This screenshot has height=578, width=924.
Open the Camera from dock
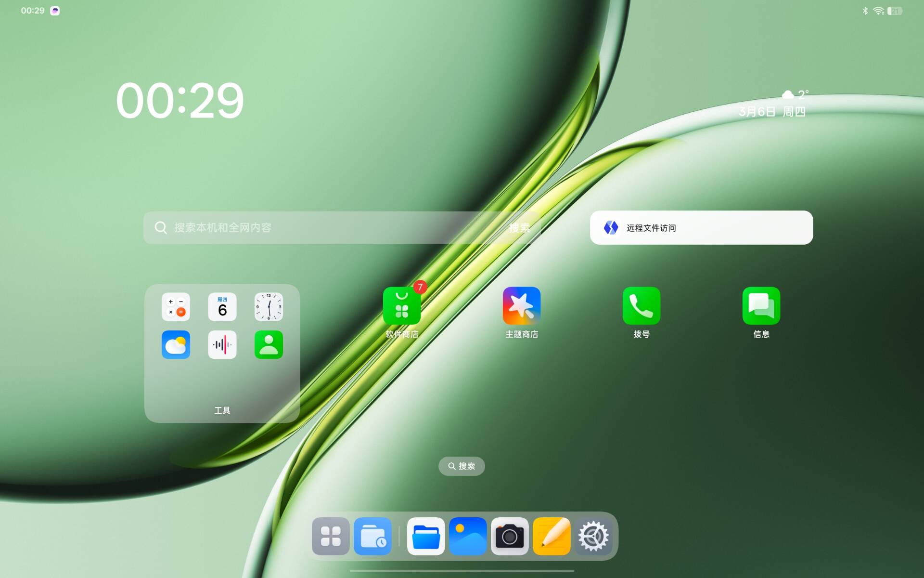[510, 536]
